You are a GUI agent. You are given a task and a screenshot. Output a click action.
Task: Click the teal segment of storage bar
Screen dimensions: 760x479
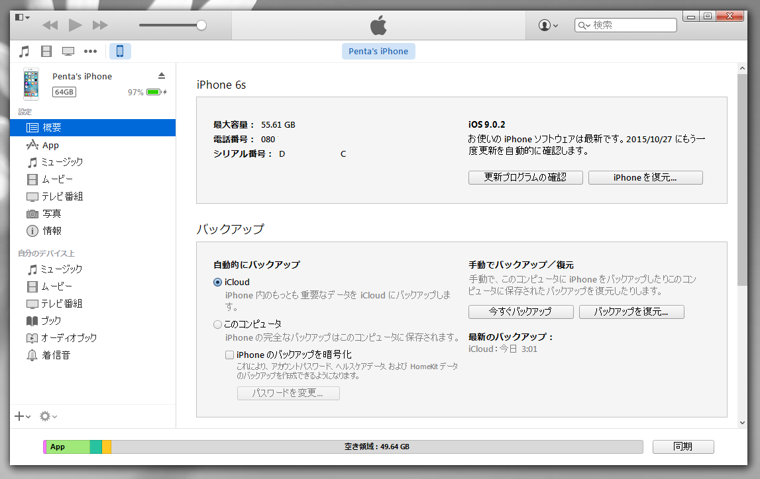[x=96, y=447]
